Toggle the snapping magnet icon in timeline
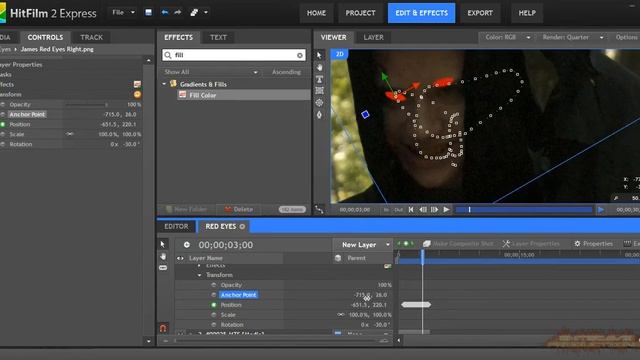Screen dimensions: 640x360 [163, 328]
